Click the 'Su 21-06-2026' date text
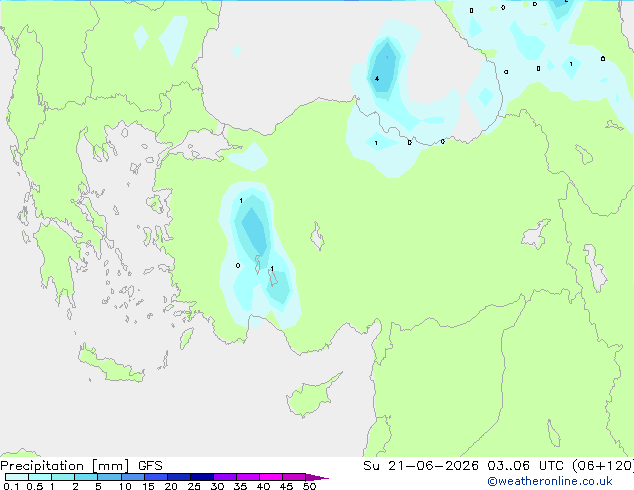 click(421, 466)
